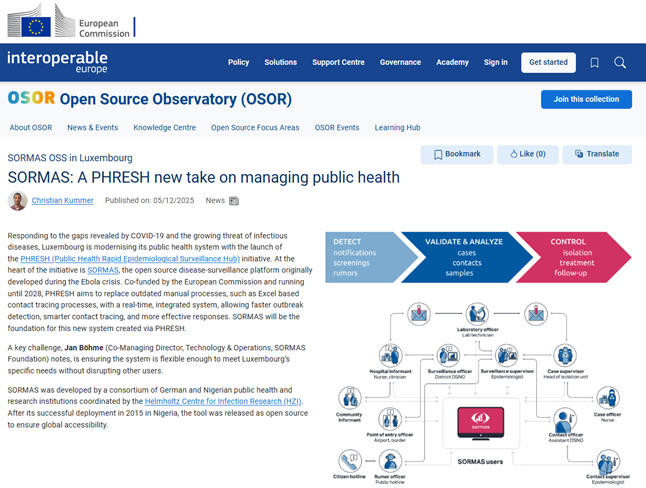Image resolution: width=646 pixels, height=488 pixels.
Task: Open the Support Centre menu
Action: pos(338,62)
